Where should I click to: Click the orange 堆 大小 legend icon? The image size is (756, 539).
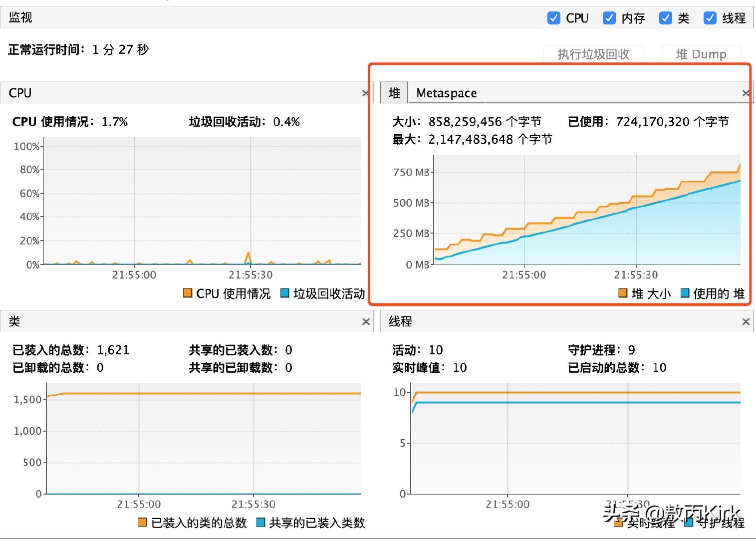(x=622, y=293)
